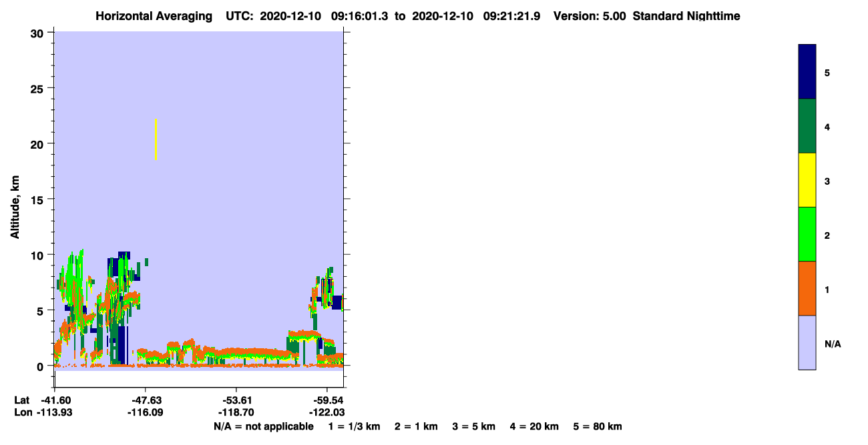Click the 'Lon' row label
This screenshot has height=445, width=868.
click(22, 412)
